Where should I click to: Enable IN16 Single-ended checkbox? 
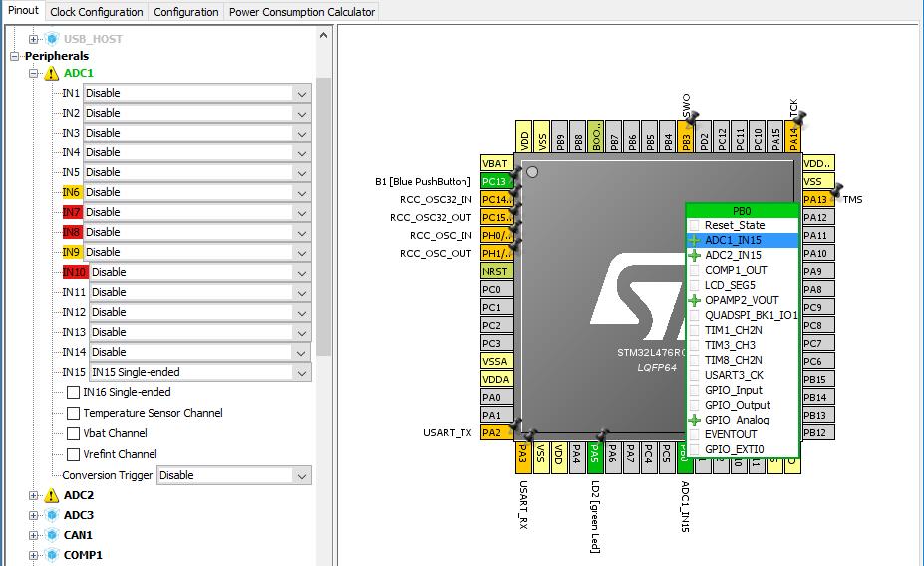[x=73, y=393]
